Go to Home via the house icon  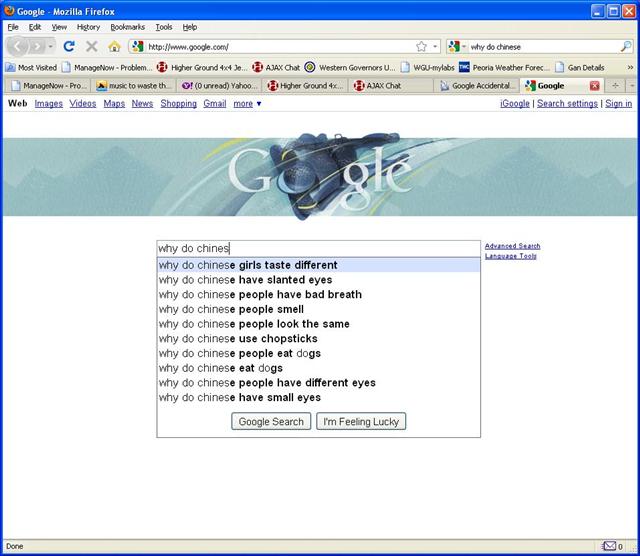(114, 46)
